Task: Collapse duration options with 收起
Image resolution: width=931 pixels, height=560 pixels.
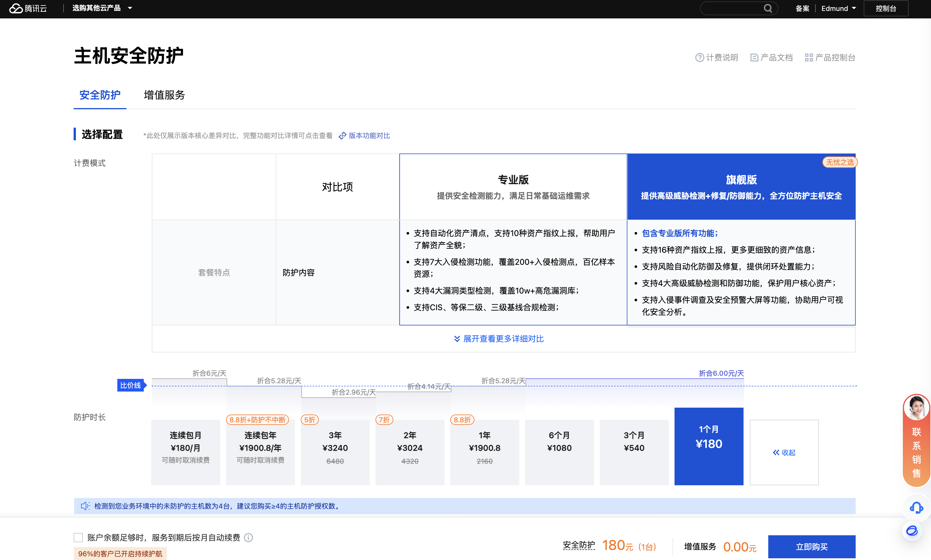Action: point(784,452)
